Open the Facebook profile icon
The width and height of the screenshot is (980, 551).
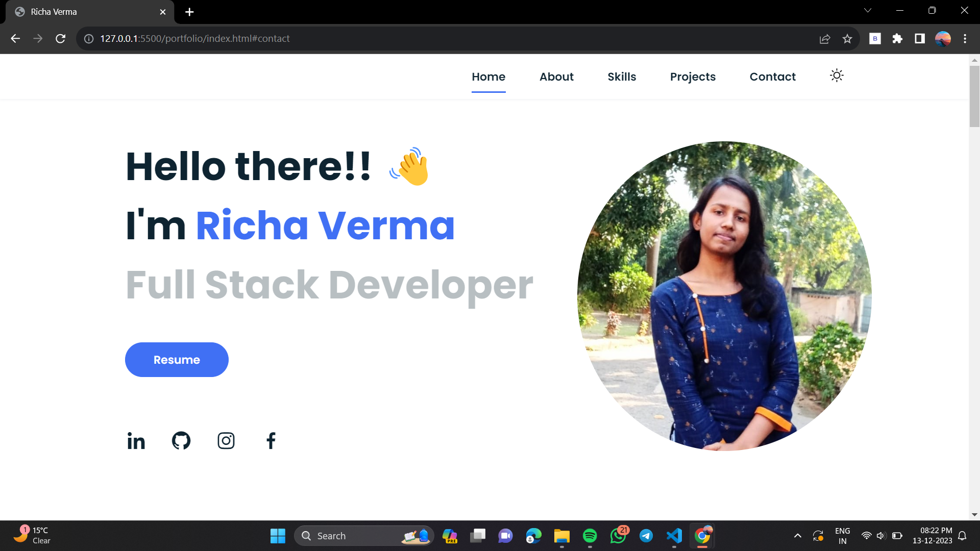[x=271, y=441]
